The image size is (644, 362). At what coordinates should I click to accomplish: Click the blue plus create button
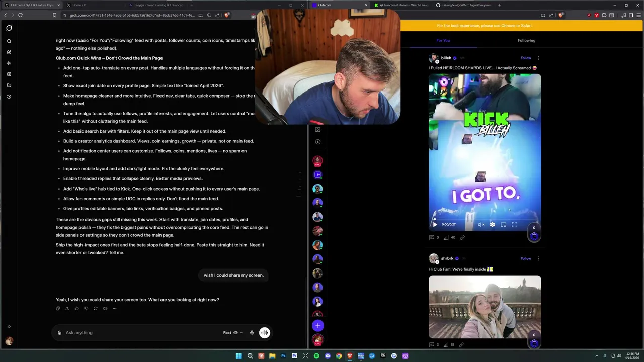[317, 325]
